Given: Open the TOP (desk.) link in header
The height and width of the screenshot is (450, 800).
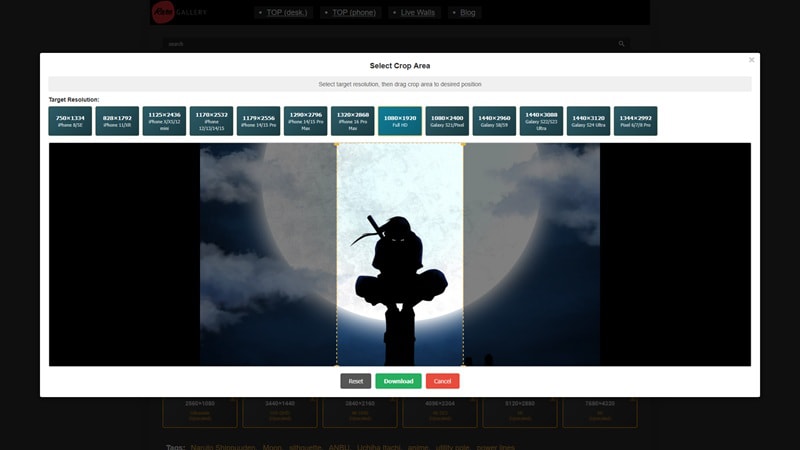Looking at the screenshot, I should [287, 12].
